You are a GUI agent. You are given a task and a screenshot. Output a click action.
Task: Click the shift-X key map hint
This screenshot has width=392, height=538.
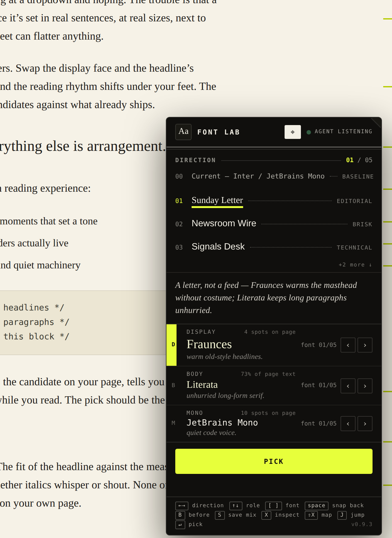click(311, 515)
